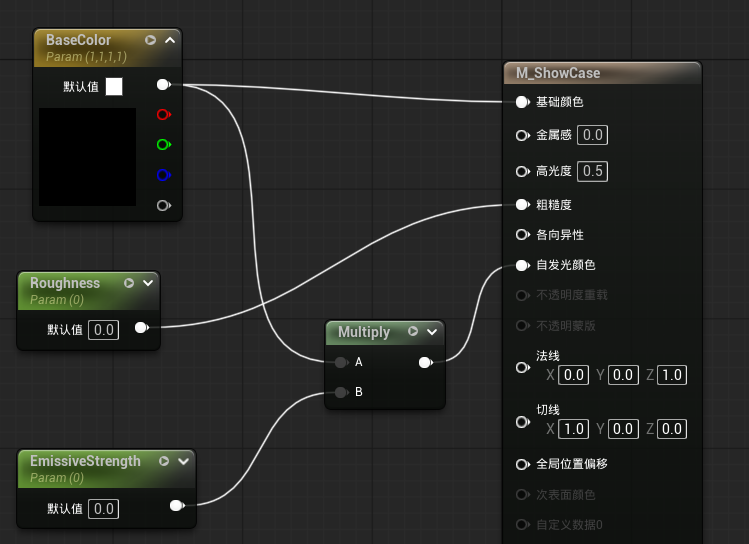
Task: Click the EmissiveStrength node output pin
Action: 177,505
